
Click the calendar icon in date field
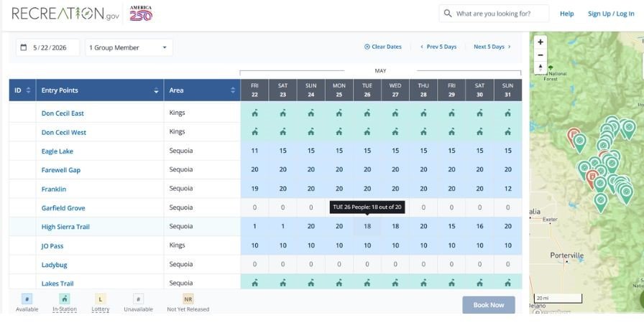[x=23, y=47]
